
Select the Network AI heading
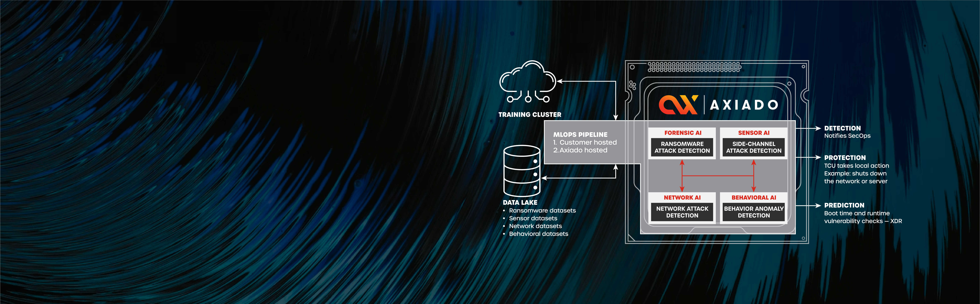point(682,198)
